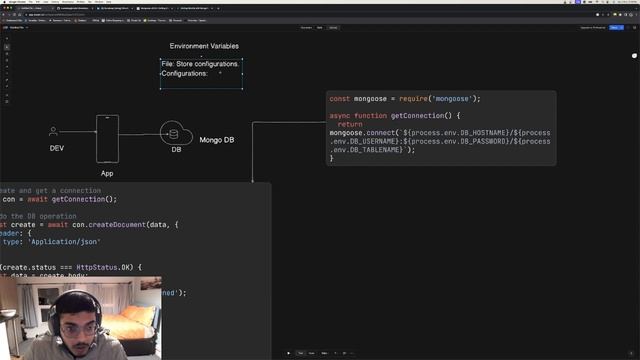
Task: Select the DB cloud database icon
Action: pyautogui.click(x=176, y=133)
